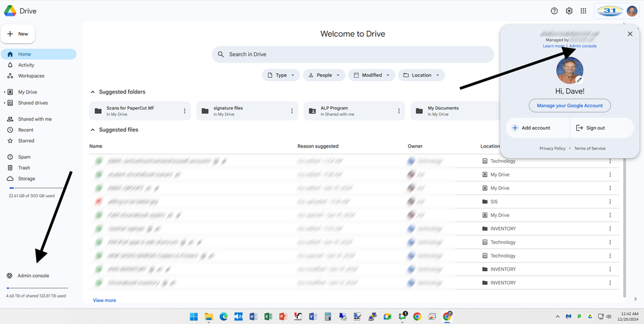Viewport: 644px width, 324px height.
Task: Click the account avatar in the top-right corner
Action: click(x=632, y=11)
